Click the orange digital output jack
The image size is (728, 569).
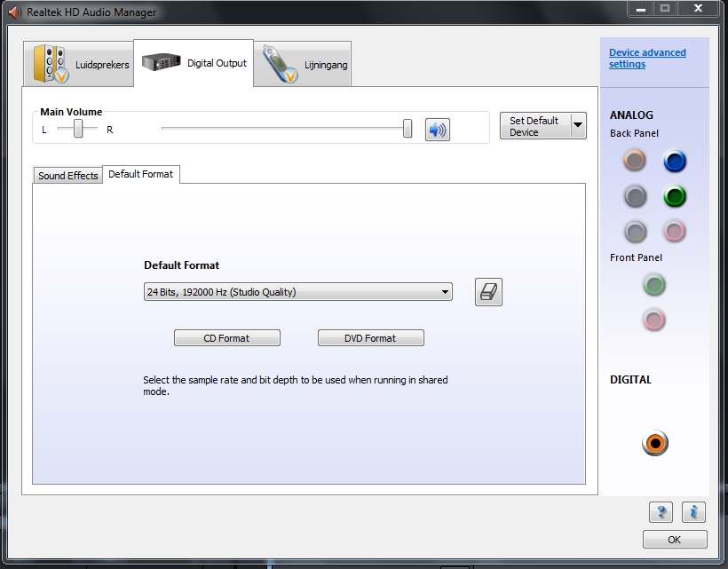[x=655, y=443]
